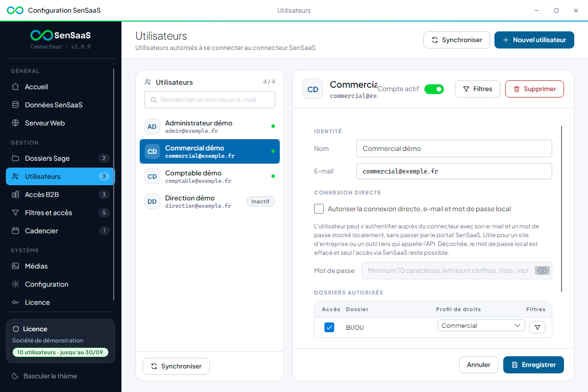The image size is (588, 392).
Task: Click the Utilisateurs panel header people icon
Action: [x=147, y=82]
